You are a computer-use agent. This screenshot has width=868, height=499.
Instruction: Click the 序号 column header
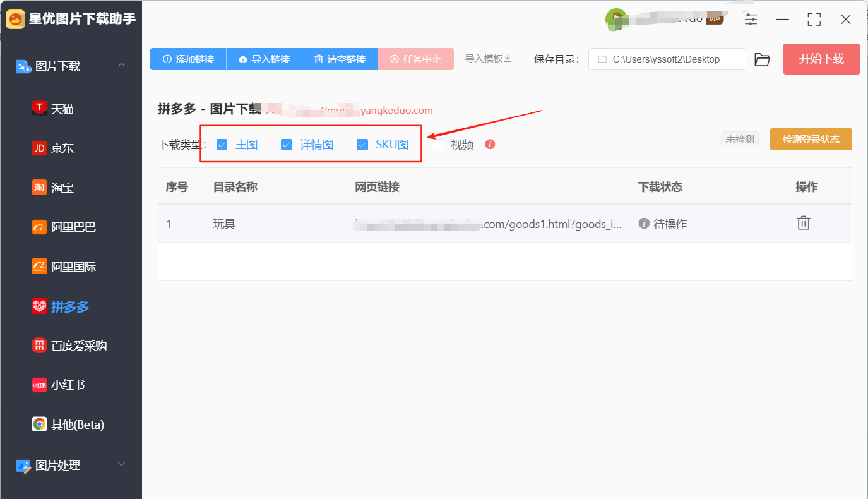(x=177, y=187)
